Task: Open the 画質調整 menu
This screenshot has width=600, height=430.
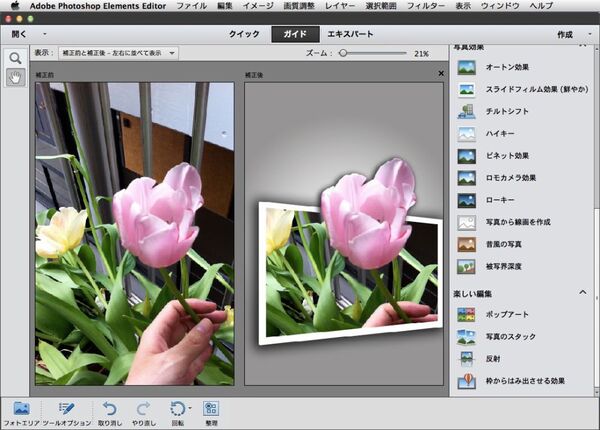Action: (x=299, y=6)
